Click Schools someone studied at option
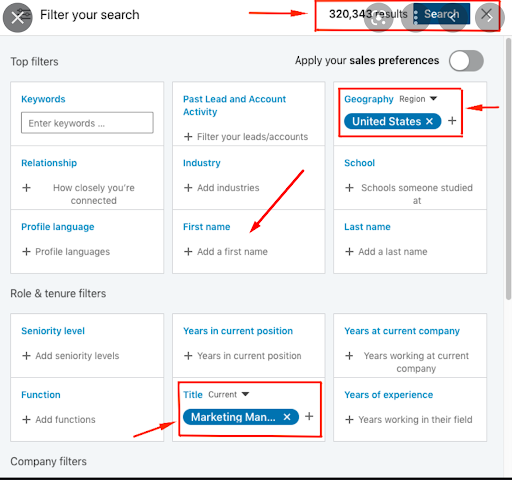The height and width of the screenshot is (480, 512). [417, 194]
